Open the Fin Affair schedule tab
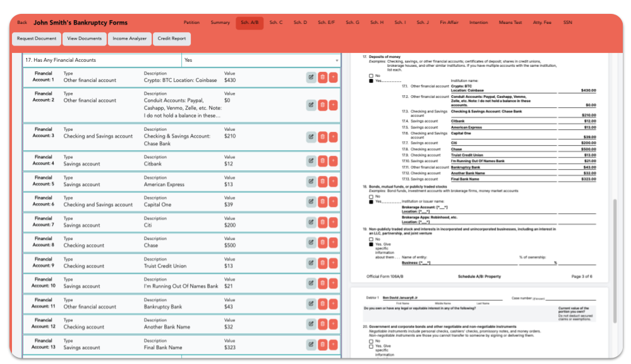The width and height of the screenshot is (631, 364). pyautogui.click(x=450, y=21)
